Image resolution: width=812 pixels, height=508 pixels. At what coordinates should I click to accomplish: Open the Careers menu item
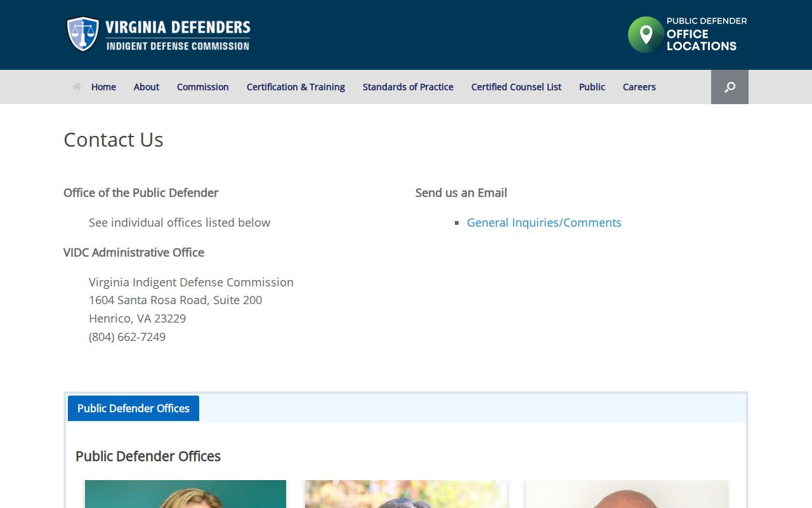[639, 87]
